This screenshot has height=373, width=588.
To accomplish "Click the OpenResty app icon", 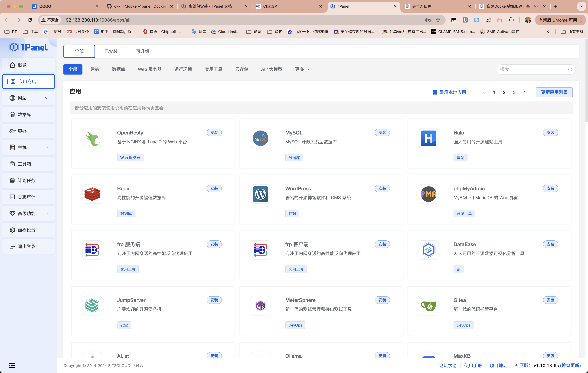I will (92, 138).
